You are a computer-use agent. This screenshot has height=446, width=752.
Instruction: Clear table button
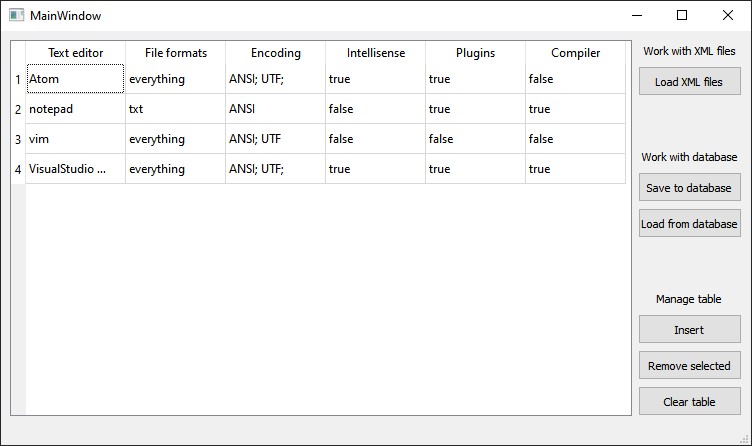690,401
